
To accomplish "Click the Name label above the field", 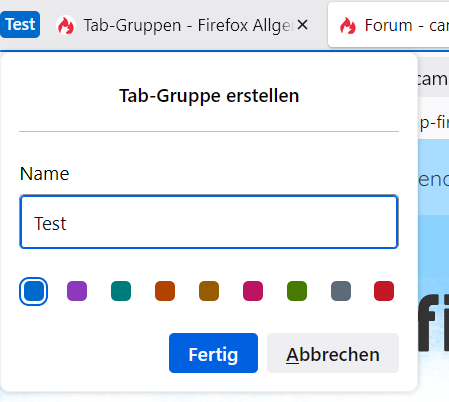I will click(x=45, y=174).
